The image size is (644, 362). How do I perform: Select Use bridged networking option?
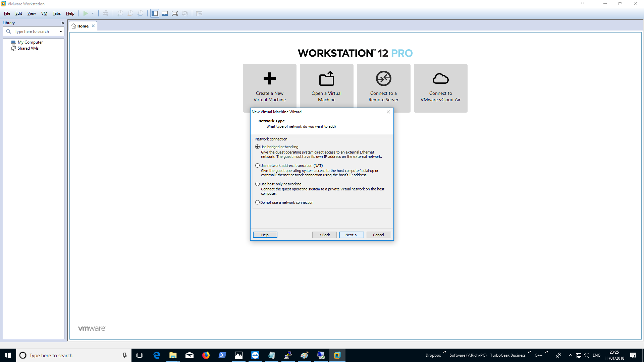pos(277,147)
